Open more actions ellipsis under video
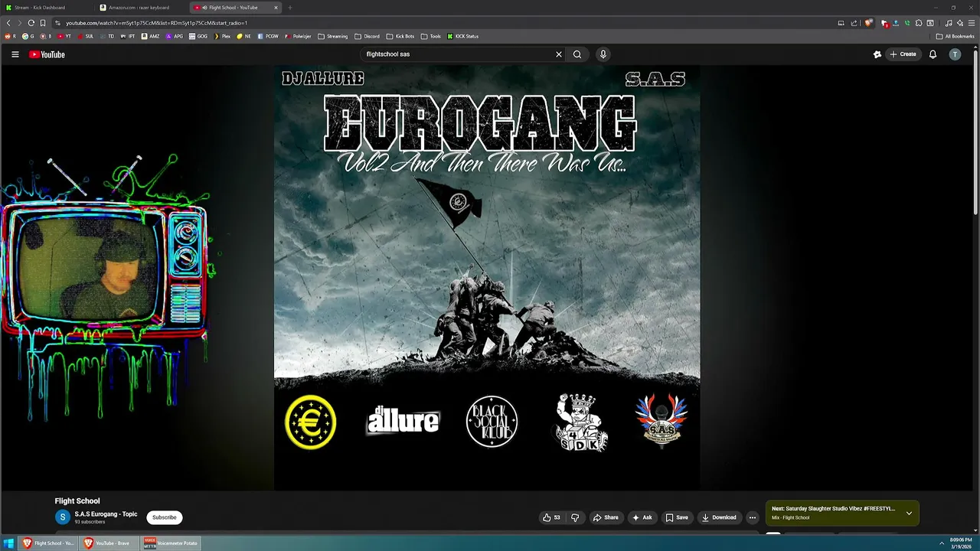The height and width of the screenshot is (551, 980). pyautogui.click(x=753, y=517)
